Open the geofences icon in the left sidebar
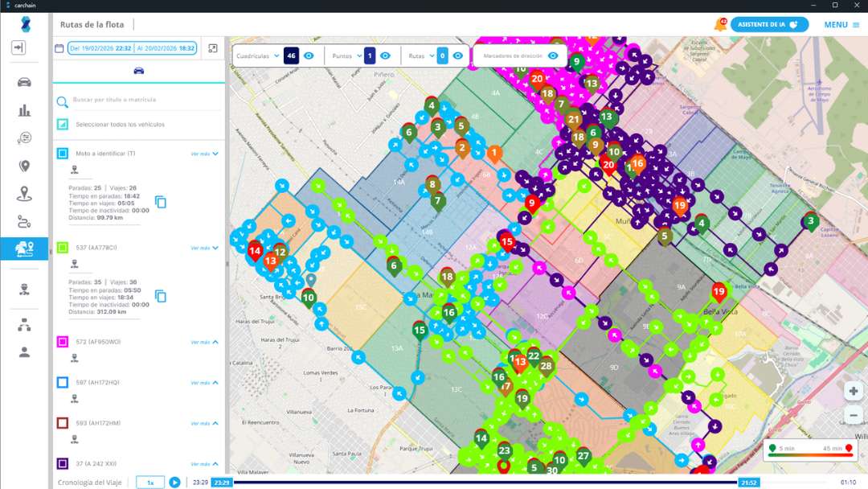This screenshot has width=868, height=489. click(25, 191)
